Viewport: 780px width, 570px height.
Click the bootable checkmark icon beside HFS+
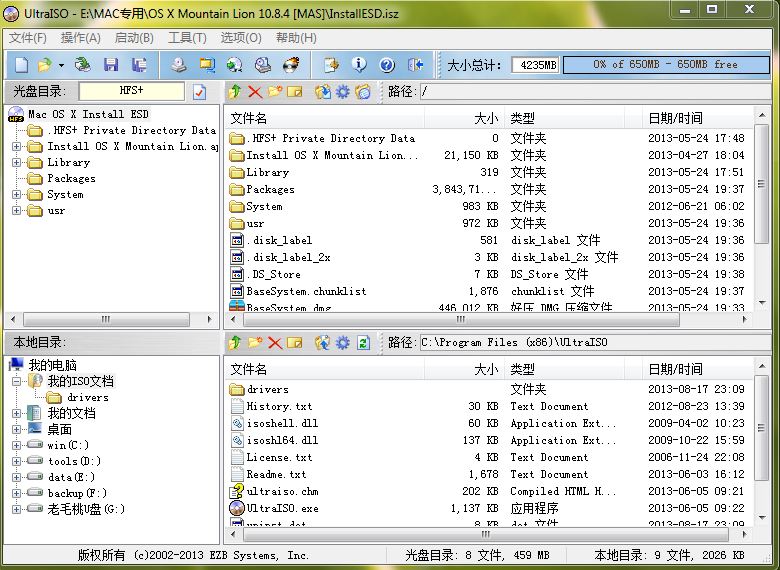pyautogui.click(x=199, y=92)
